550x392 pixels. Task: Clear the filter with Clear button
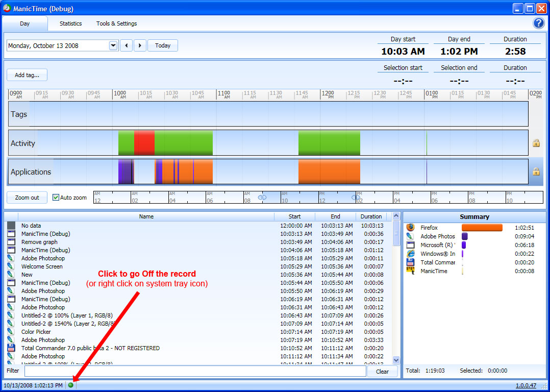tap(382, 372)
